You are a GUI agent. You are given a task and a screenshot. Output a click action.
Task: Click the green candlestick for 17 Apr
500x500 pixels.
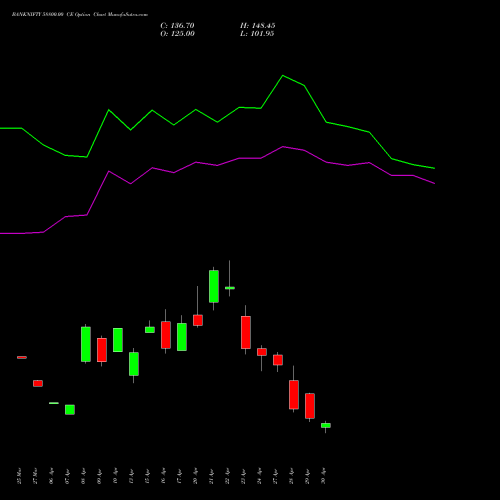182,337
